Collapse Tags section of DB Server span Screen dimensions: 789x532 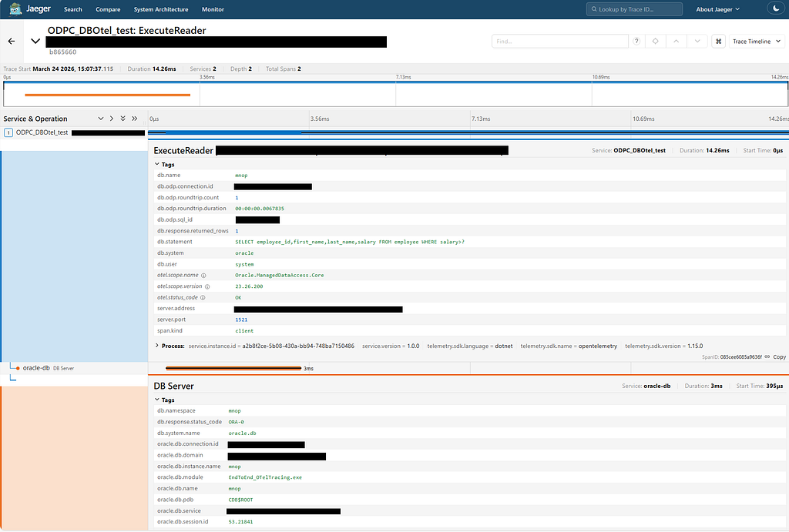[165, 400]
